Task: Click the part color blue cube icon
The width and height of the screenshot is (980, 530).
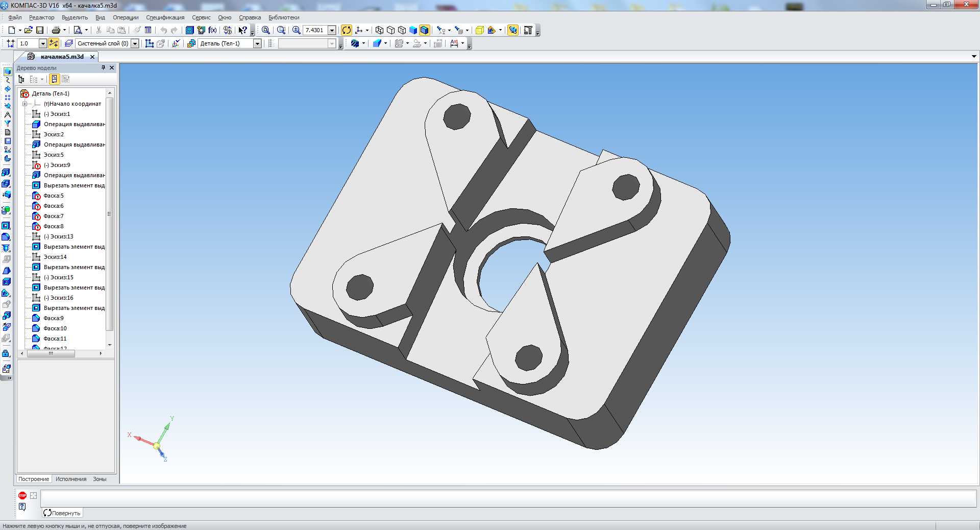Action: pos(377,43)
